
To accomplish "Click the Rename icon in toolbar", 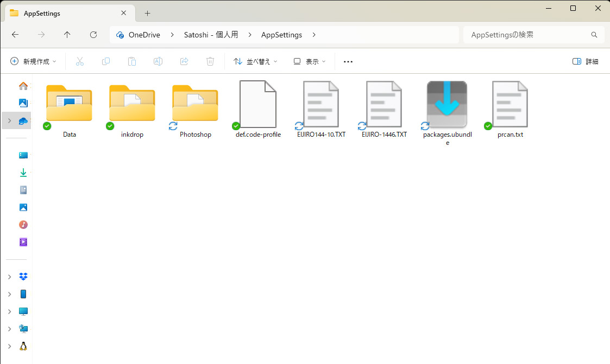I will (x=158, y=61).
